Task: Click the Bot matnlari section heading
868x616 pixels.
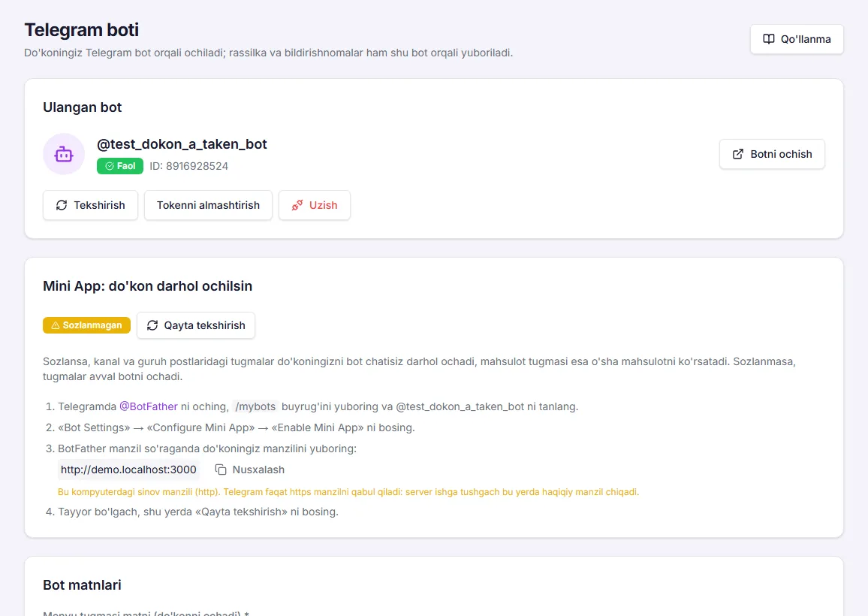Action: tap(83, 585)
